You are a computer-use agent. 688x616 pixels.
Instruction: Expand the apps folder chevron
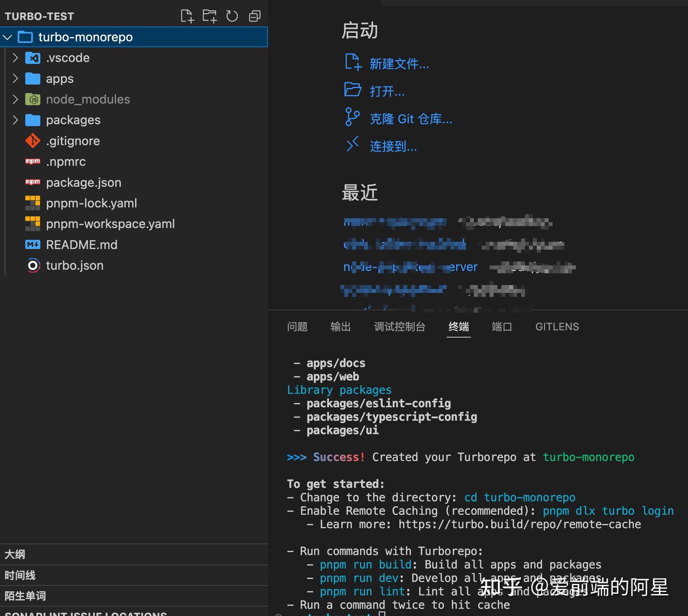[x=15, y=79]
